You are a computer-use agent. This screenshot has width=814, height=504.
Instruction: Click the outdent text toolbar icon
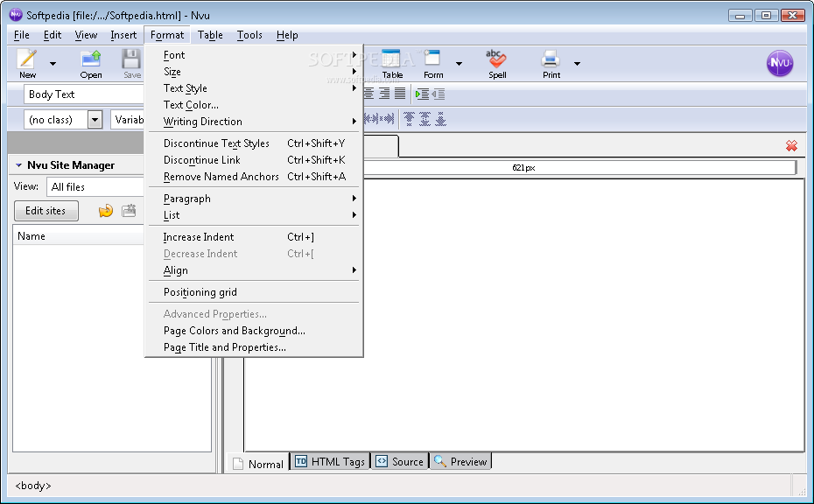tap(439, 94)
